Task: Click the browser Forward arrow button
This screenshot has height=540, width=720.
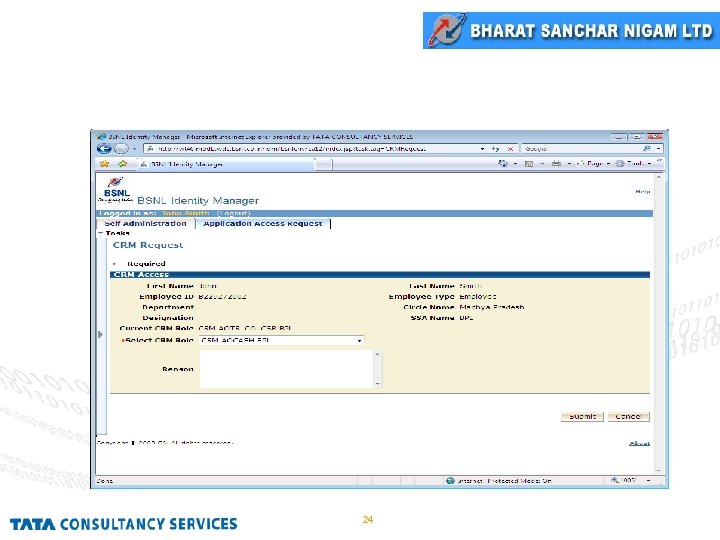Action: click(121, 149)
